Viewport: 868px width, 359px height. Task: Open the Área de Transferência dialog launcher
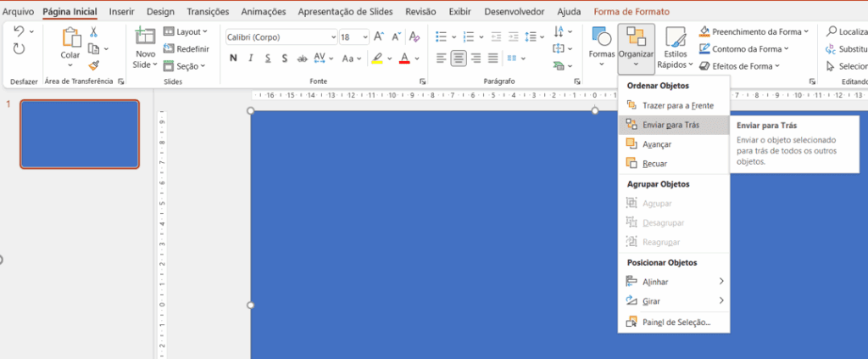120,81
